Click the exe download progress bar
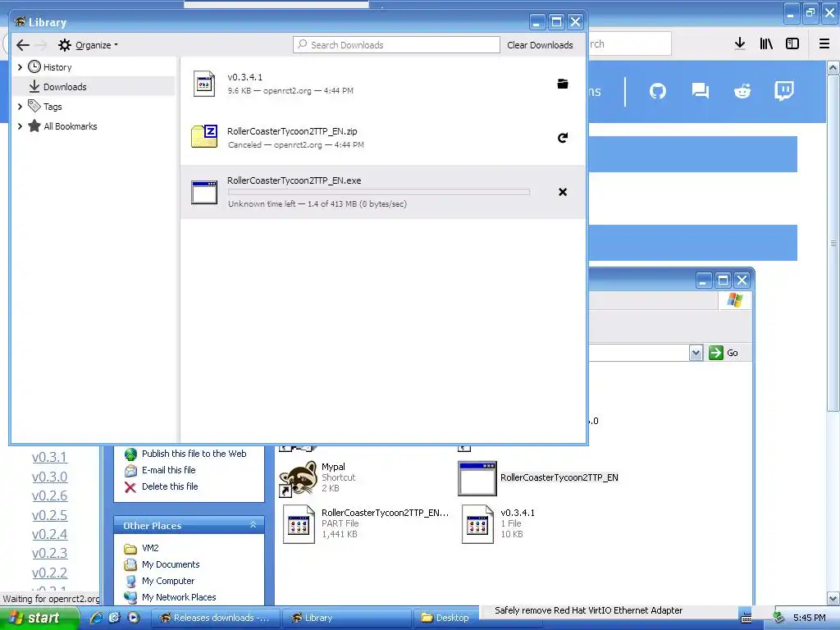 click(x=379, y=192)
